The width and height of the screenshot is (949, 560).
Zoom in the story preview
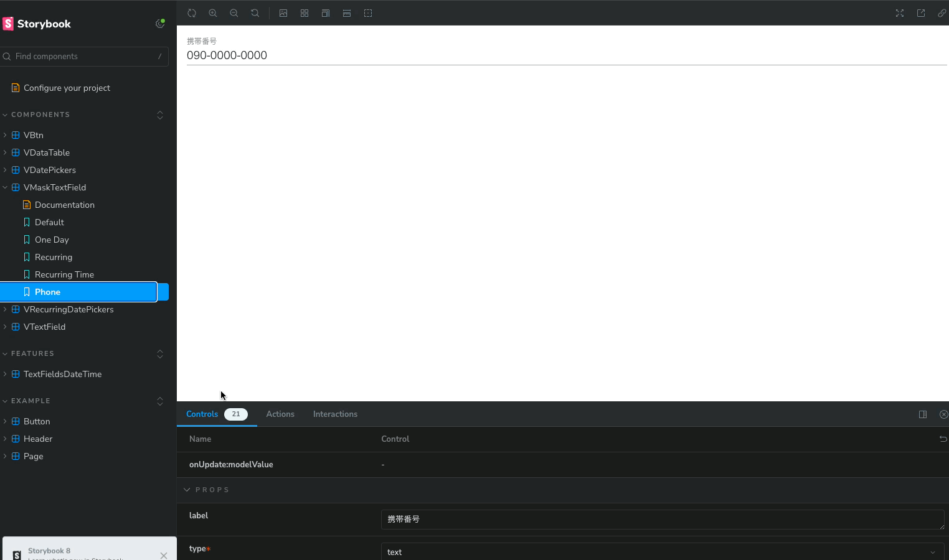pyautogui.click(x=213, y=13)
